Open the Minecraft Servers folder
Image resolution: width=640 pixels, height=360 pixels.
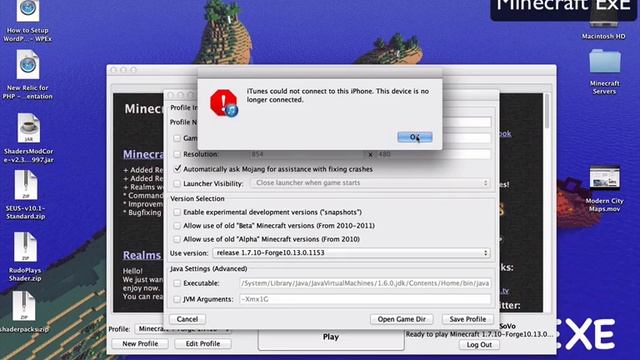pyautogui.click(x=604, y=61)
